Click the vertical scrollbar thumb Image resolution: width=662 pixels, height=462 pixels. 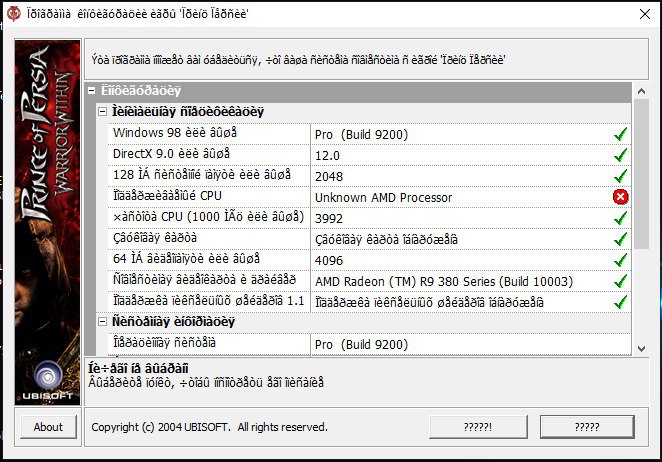(x=641, y=174)
